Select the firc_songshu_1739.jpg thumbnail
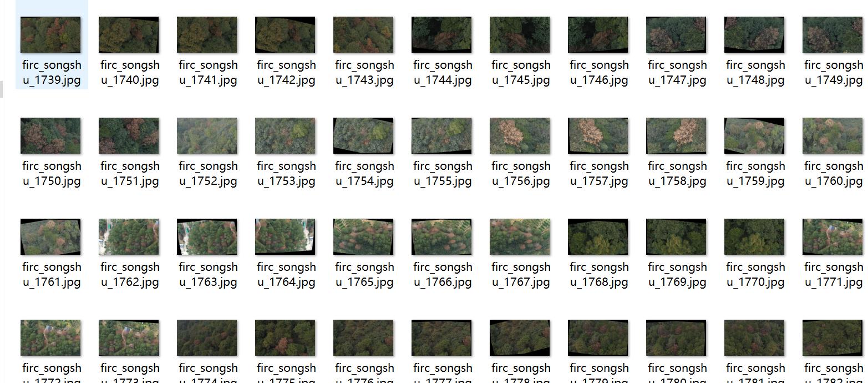Screen dimensions: 868x383 click(50, 34)
